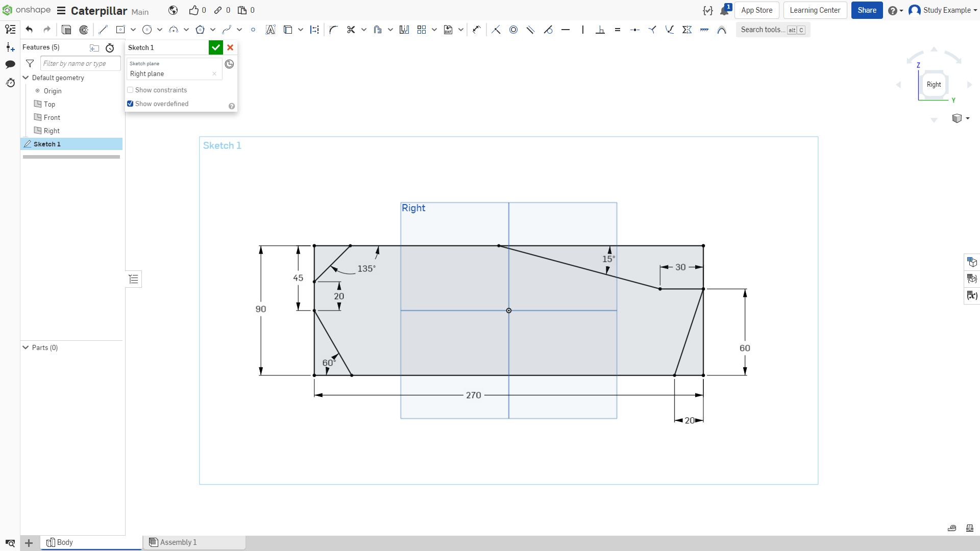Switch to the Body tab
This screenshot has width=980, height=551.
91,542
